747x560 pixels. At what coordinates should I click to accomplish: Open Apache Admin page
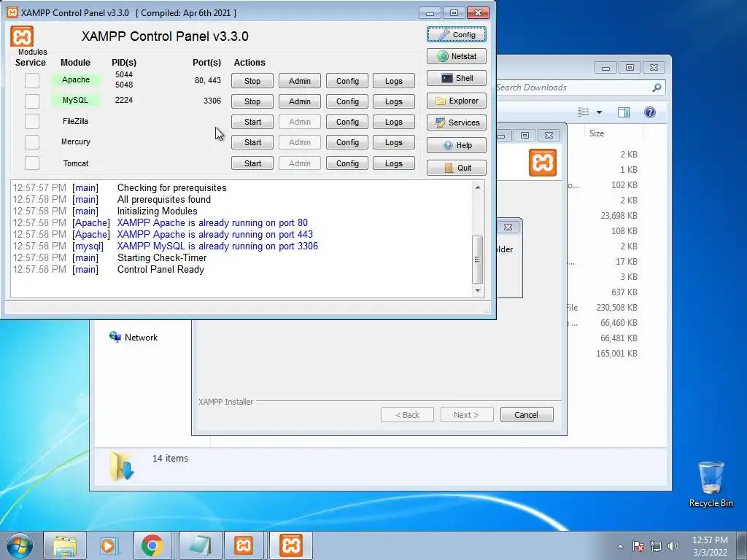(x=300, y=81)
